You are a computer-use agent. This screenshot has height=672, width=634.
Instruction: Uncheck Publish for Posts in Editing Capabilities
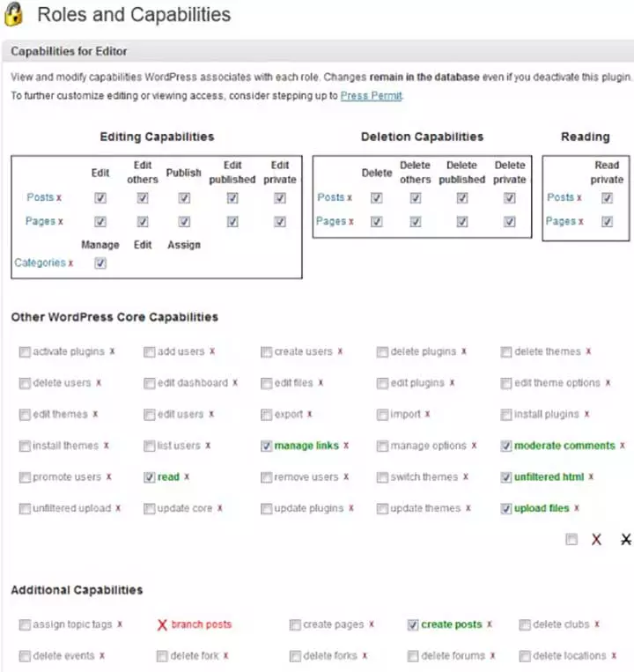click(x=184, y=198)
